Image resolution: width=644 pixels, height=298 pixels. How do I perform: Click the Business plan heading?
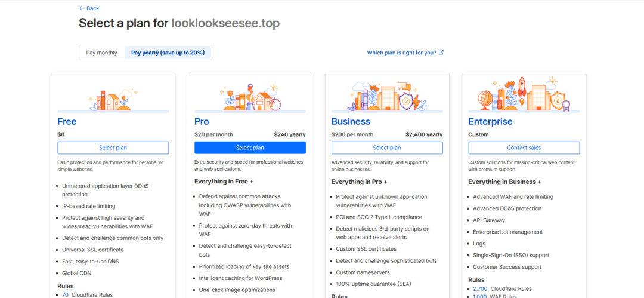(351, 121)
